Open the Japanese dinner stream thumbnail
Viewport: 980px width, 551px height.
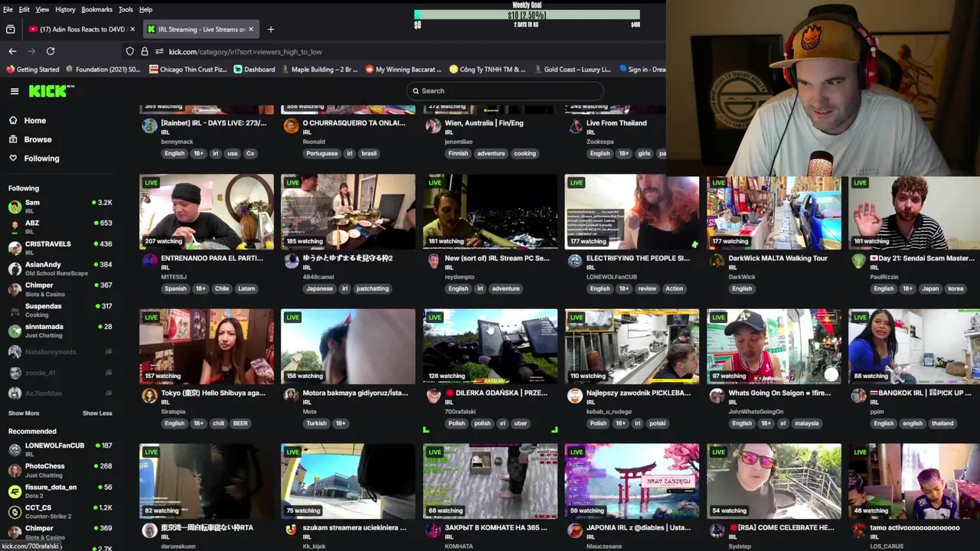348,212
